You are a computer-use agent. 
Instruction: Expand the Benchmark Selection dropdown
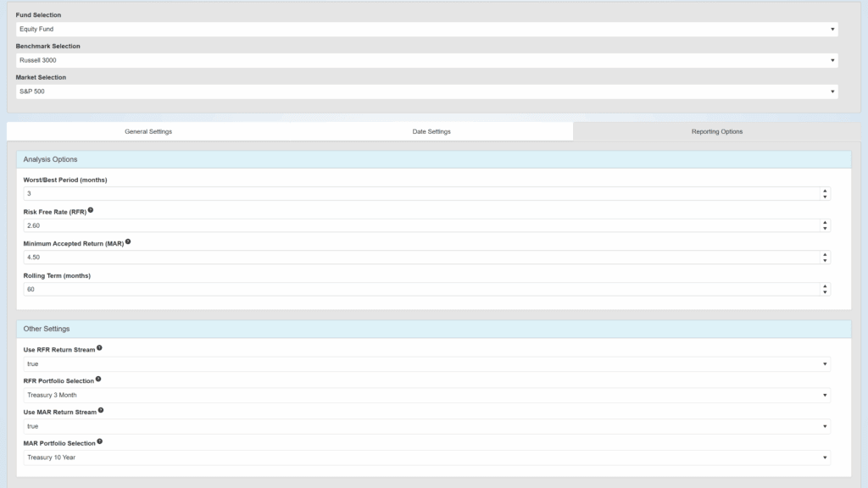tap(426, 60)
